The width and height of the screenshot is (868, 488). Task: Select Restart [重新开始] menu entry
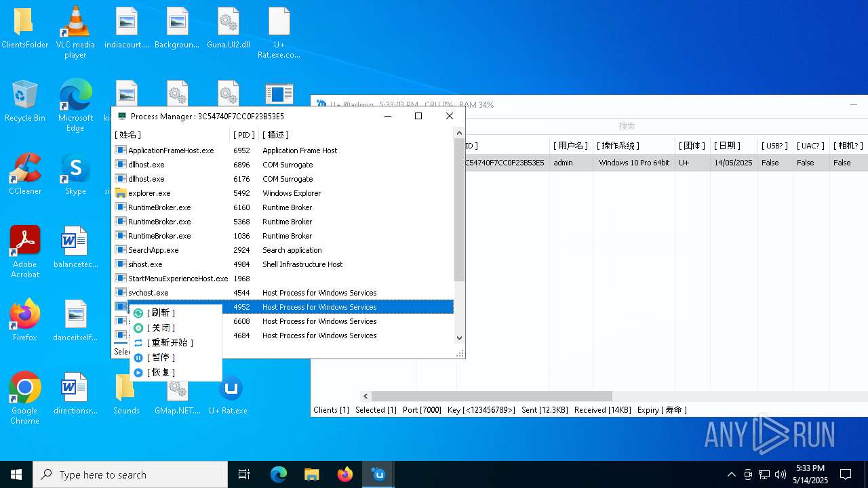(175, 343)
